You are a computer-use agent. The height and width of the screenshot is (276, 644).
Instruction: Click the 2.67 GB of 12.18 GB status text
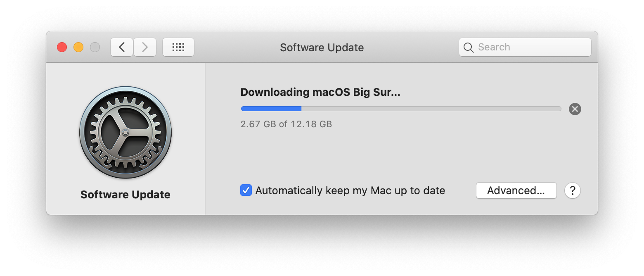[x=286, y=124]
